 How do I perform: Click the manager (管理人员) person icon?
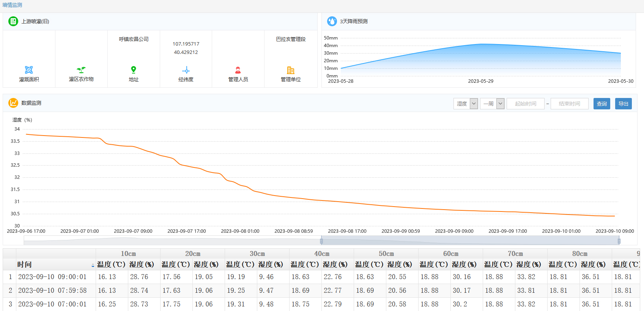[x=238, y=70]
